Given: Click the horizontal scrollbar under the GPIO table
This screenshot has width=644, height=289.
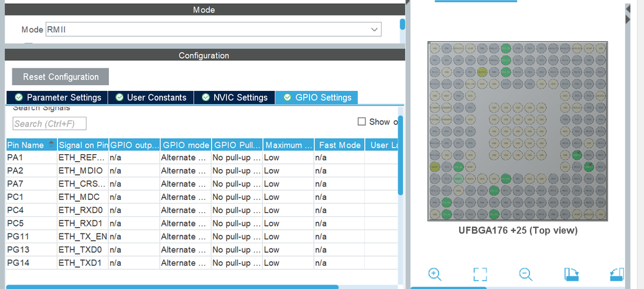Looking at the screenshot, I should (172, 286).
